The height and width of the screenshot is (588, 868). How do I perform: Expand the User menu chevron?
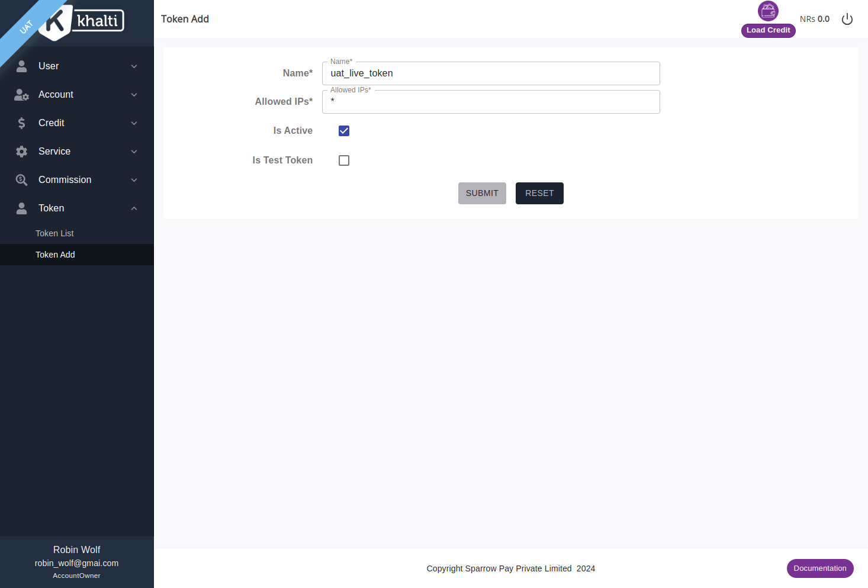click(134, 66)
